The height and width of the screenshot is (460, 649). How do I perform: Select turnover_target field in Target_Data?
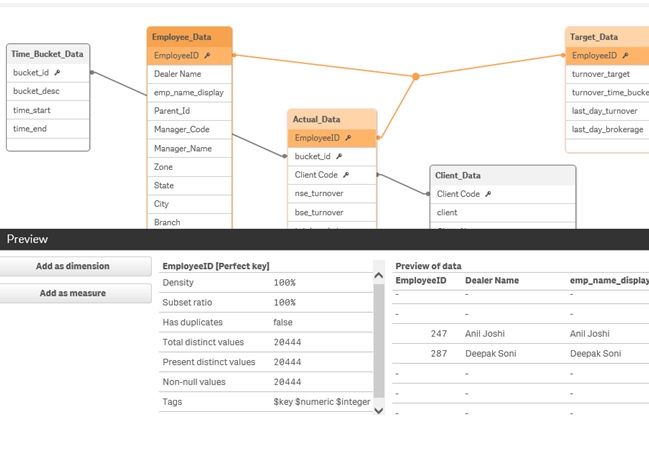tap(601, 74)
